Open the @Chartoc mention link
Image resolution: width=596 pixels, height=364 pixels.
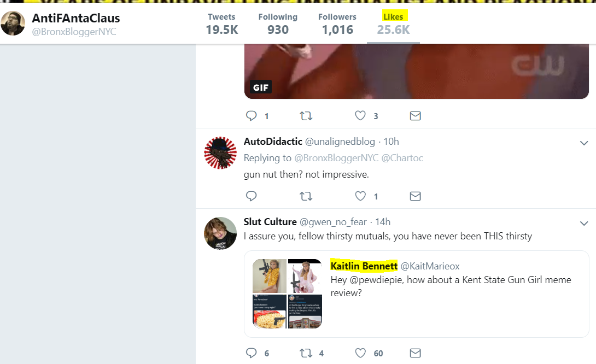click(x=402, y=158)
